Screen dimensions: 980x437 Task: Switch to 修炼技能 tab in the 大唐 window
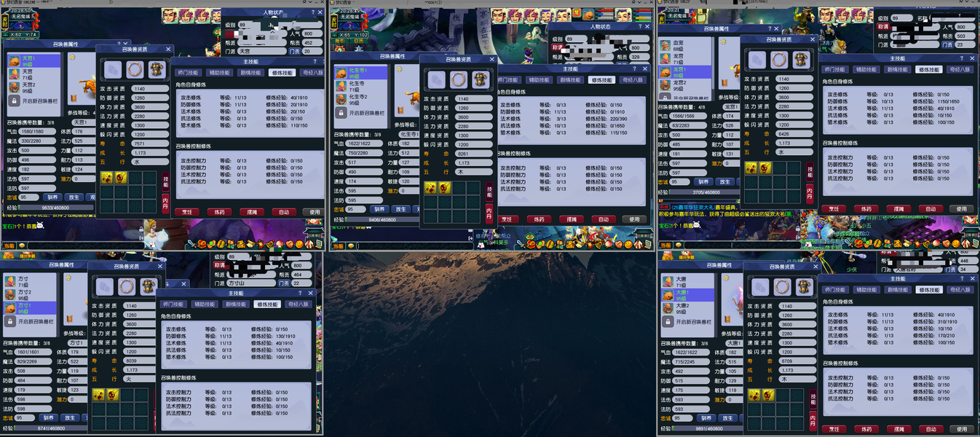point(929,289)
